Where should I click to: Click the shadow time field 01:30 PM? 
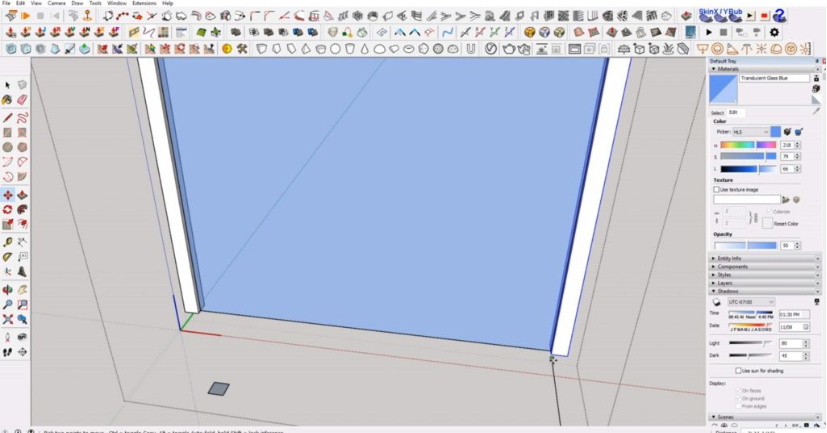point(794,314)
